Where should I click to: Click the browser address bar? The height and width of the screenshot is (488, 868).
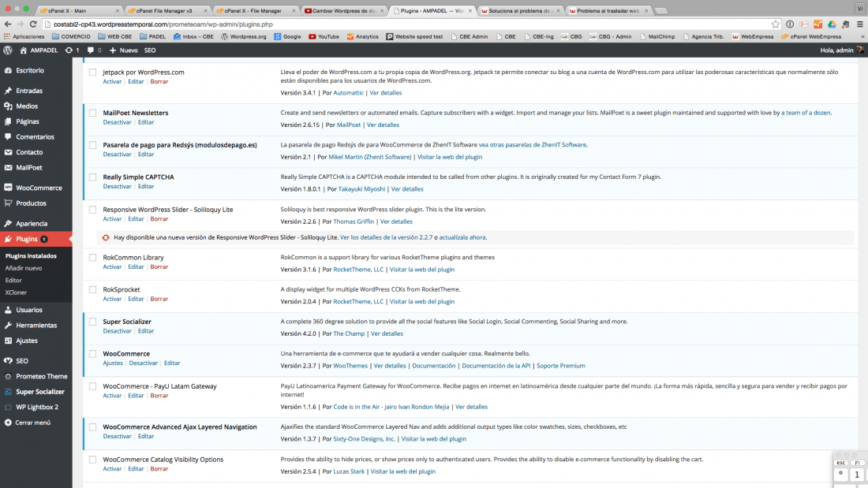click(407, 24)
